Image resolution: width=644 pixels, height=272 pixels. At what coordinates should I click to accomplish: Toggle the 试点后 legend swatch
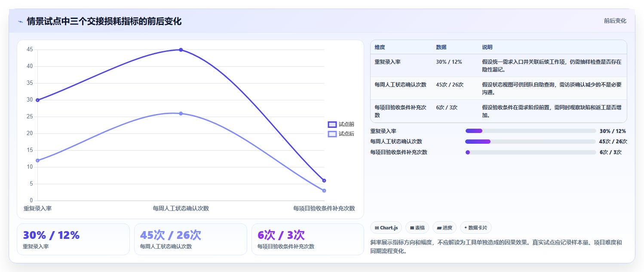point(332,134)
